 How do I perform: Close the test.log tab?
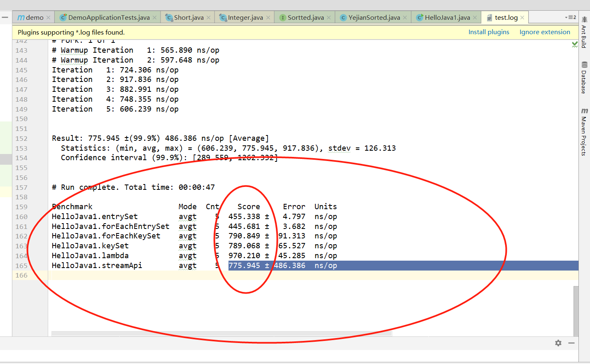pos(522,18)
